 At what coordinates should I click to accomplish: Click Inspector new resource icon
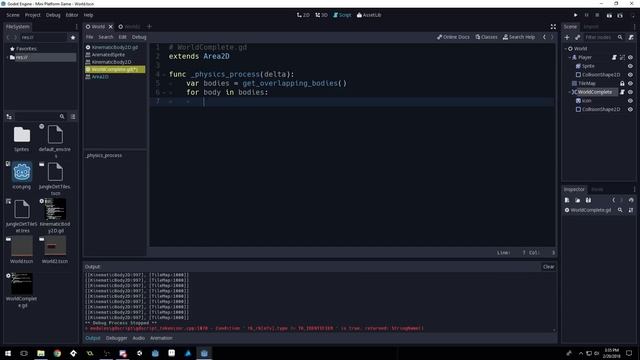pos(567,200)
